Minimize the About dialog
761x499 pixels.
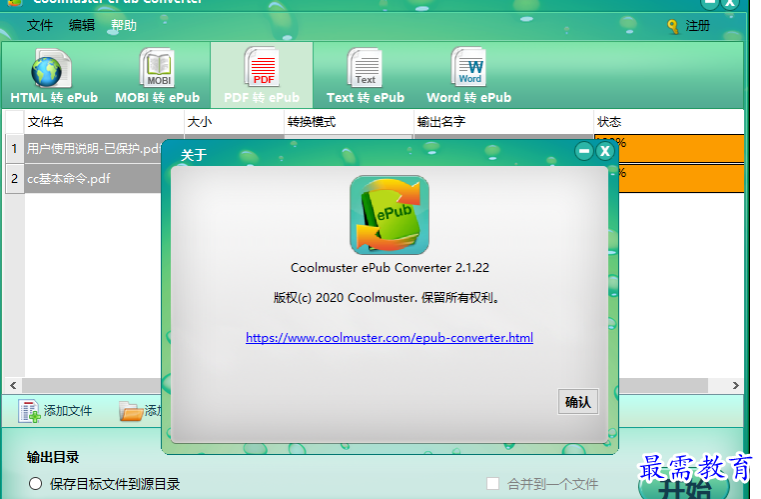(584, 151)
